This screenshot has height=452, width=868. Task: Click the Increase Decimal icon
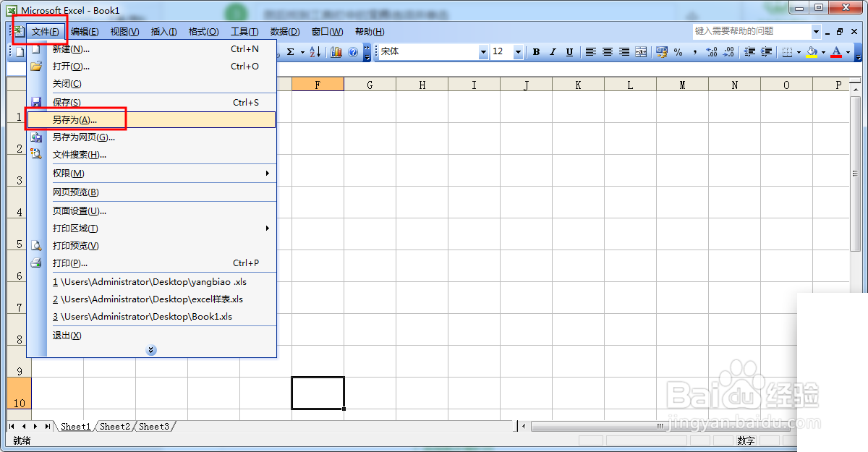pos(712,52)
